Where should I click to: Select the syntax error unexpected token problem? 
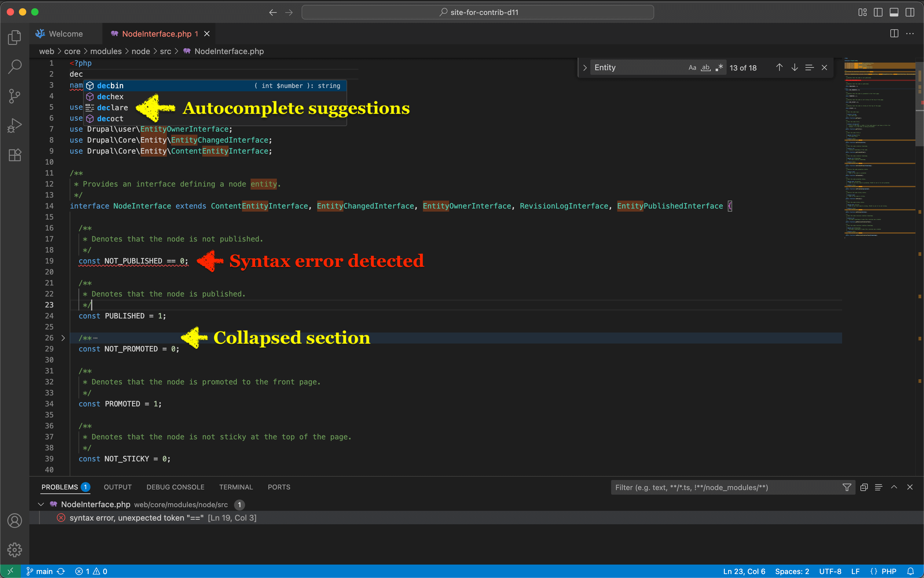click(477, 518)
